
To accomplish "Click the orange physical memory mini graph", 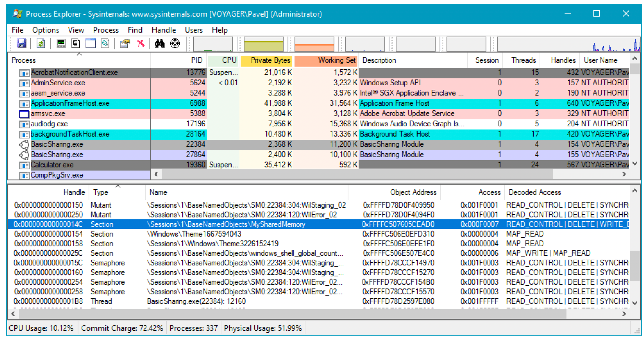I will tap(314, 44).
